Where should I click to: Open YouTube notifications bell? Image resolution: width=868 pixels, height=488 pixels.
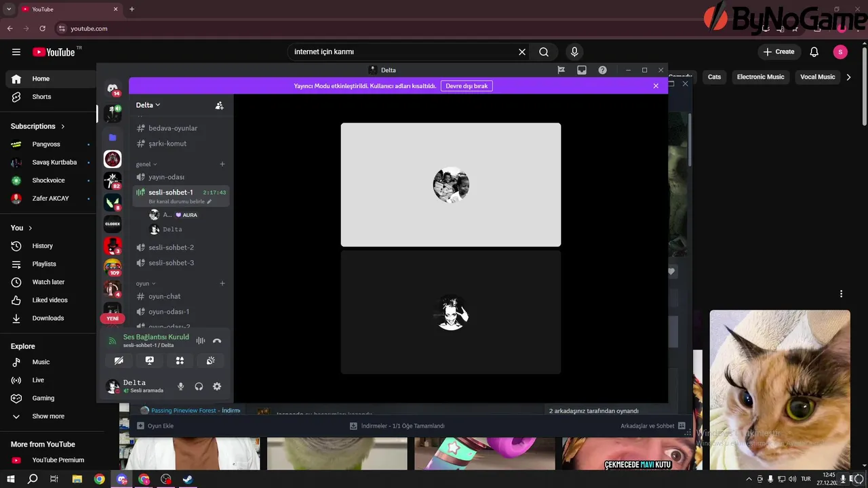(x=814, y=52)
